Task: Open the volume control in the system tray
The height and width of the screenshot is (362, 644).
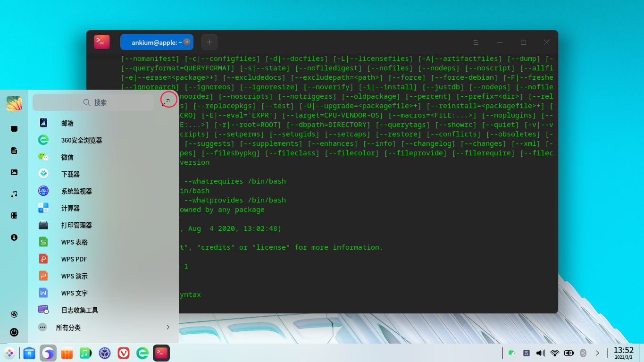Action: coord(541,353)
